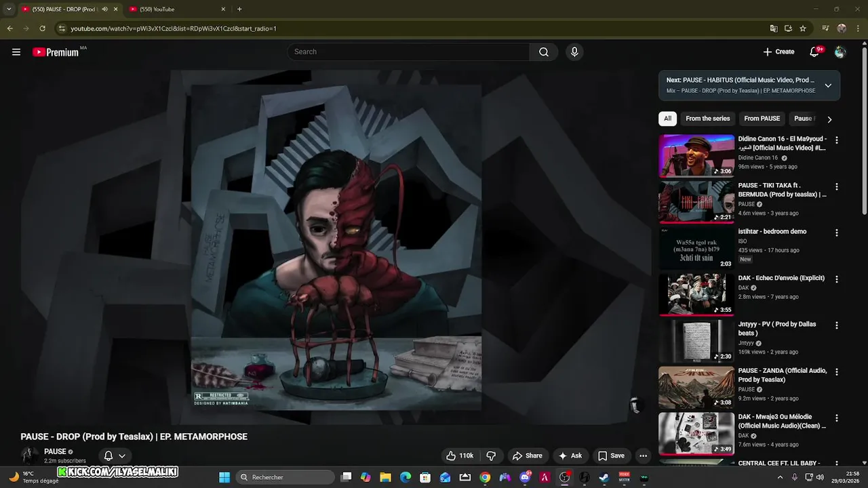Show more filter chips with right arrow
Viewport: 868px width, 488px height.
point(829,119)
